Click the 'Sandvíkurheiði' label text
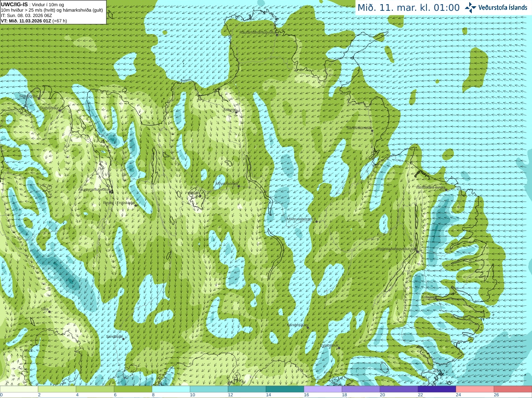532x398 pixels. (359, 128)
